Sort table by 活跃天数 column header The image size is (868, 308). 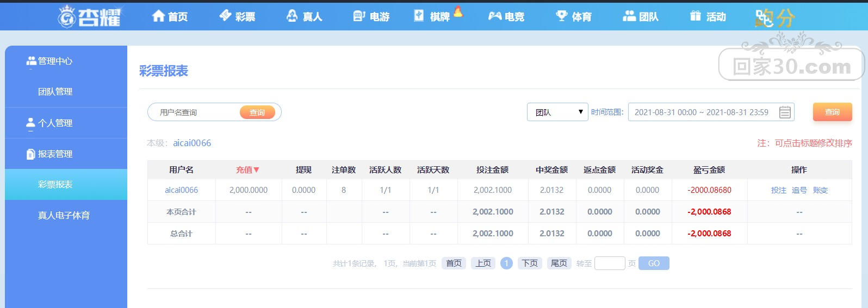point(433,170)
